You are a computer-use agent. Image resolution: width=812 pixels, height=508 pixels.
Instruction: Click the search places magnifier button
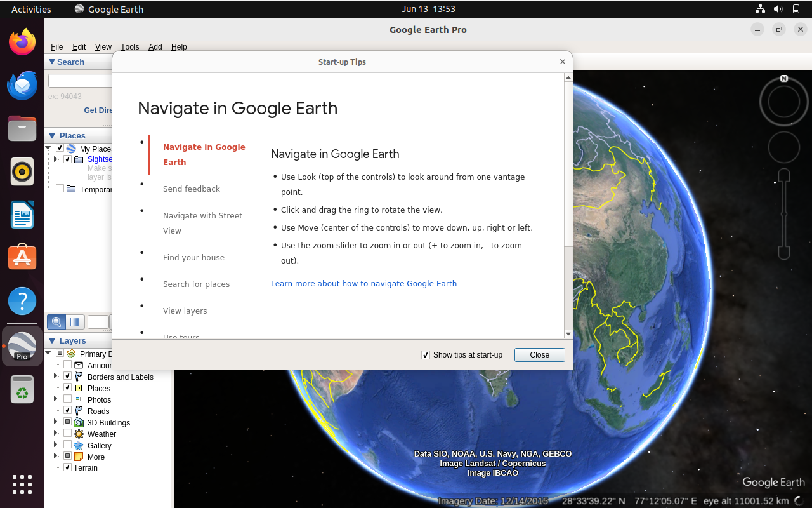click(x=56, y=322)
